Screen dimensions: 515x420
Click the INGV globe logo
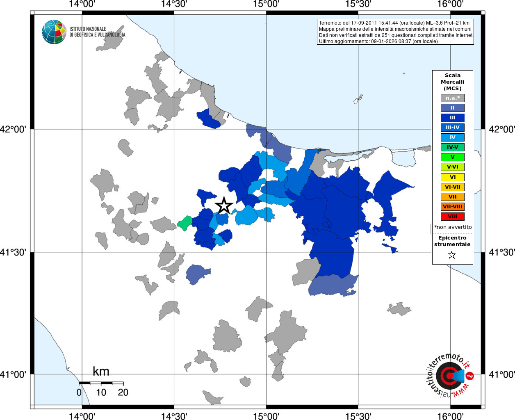[x=54, y=32]
